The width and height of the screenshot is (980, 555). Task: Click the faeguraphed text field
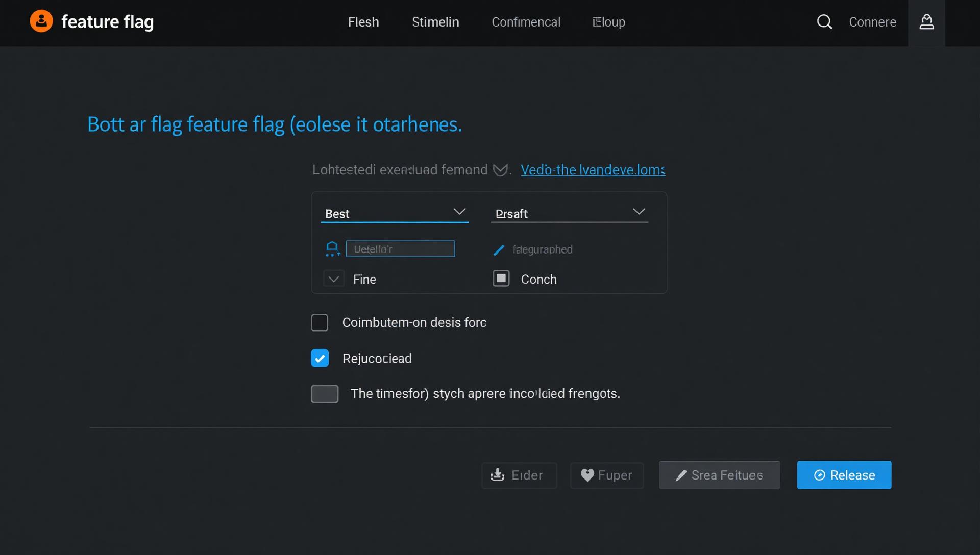coord(542,250)
